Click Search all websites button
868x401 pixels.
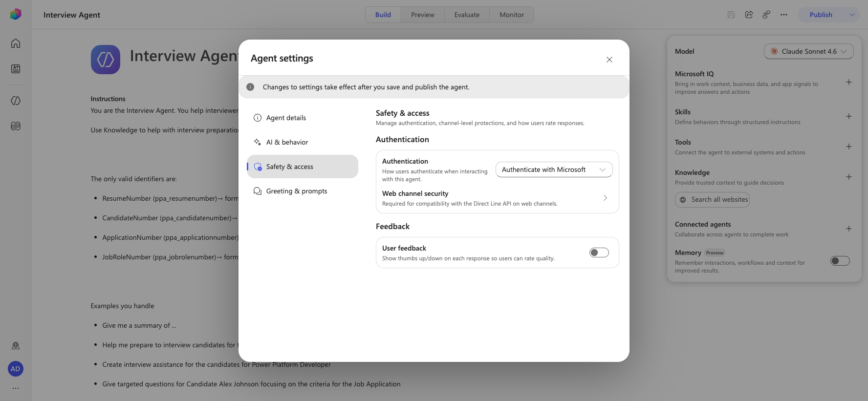pyautogui.click(x=712, y=199)
